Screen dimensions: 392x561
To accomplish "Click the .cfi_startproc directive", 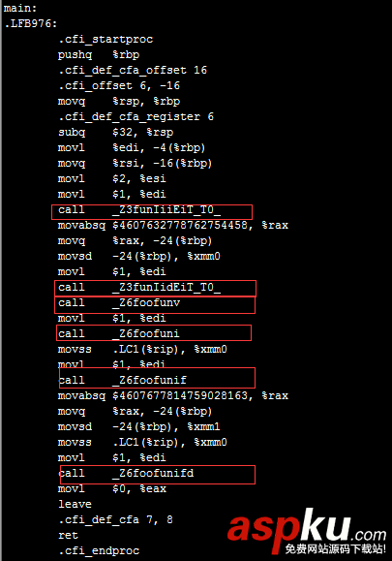I will click(x=106, y=39).
